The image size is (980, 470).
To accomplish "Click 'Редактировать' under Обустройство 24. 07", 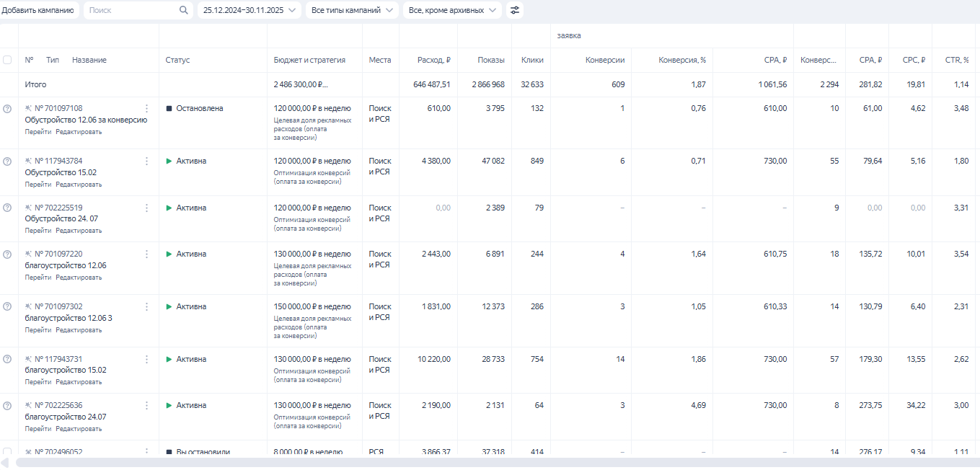I will tap(79, 231).
